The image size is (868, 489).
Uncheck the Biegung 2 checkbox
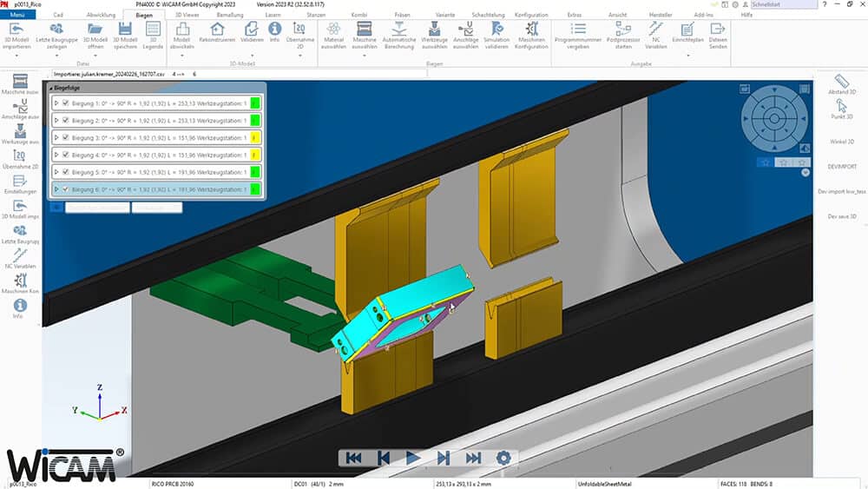66,120
